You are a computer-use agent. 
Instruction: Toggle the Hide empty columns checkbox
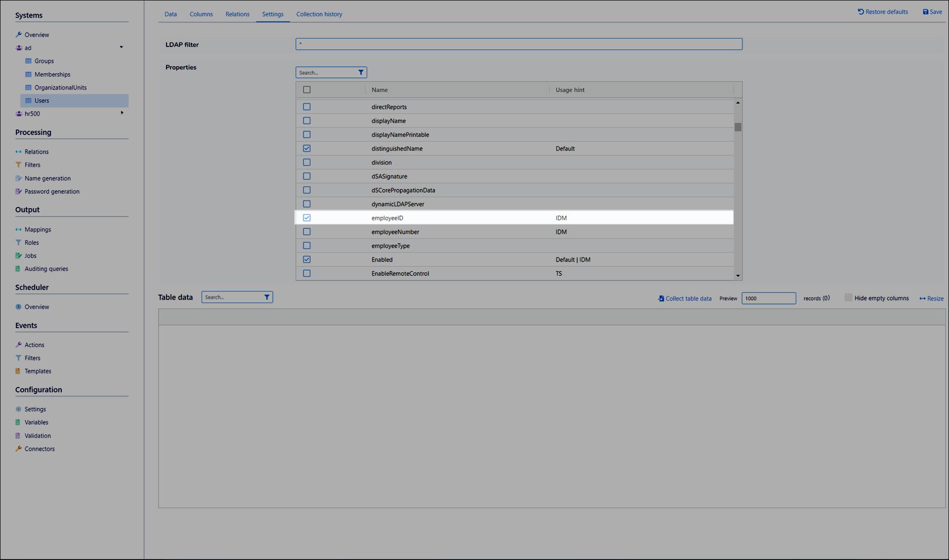[848, 298]
